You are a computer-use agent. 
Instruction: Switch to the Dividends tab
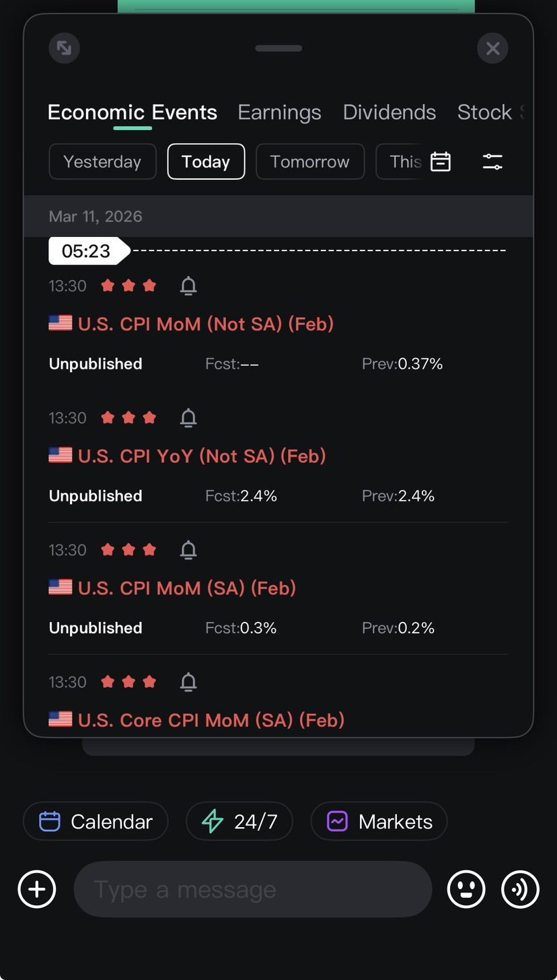point(389,112)
